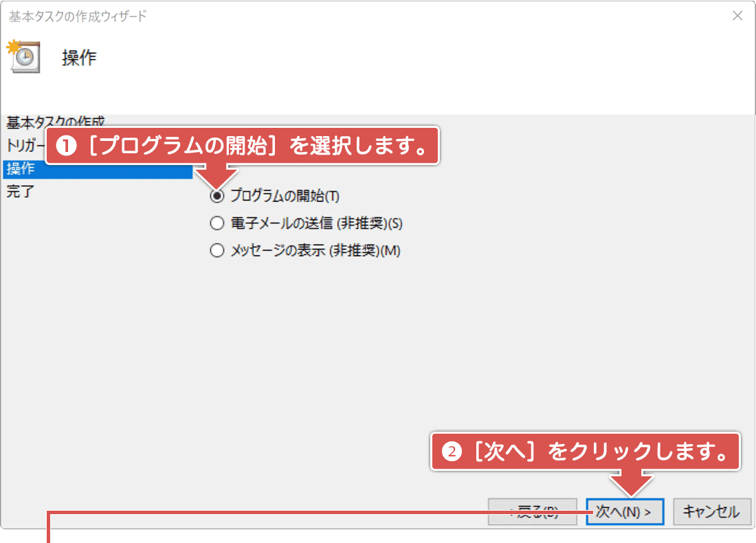
Task: Select トリガー in the wizard step list
Action: click(24, 143)
